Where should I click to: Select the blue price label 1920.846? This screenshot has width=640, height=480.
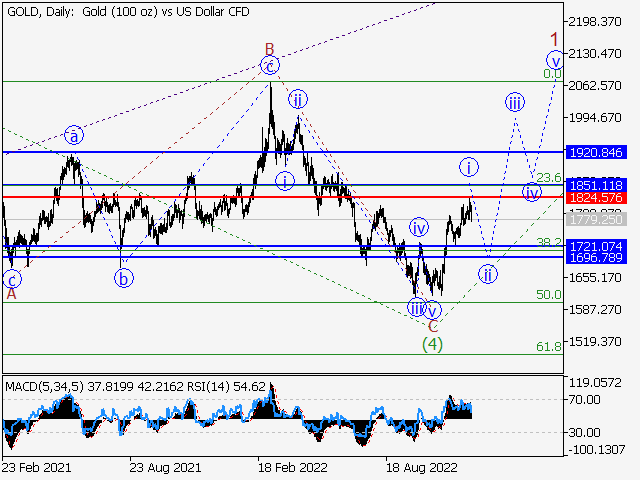[596, 153]
